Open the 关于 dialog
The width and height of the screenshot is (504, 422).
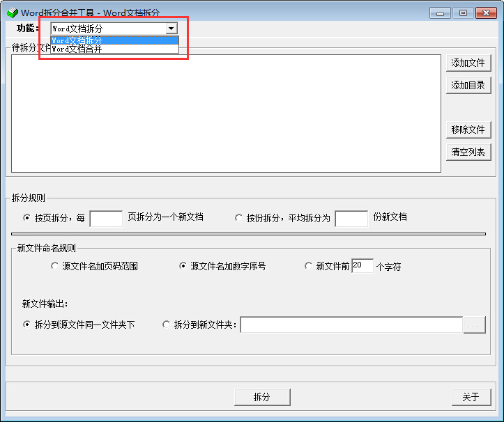471,397
